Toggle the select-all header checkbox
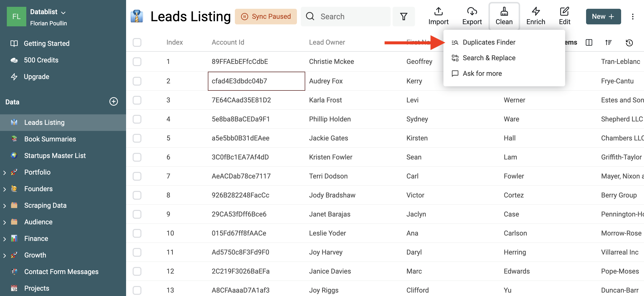This screenshot has height=296, width=644. [x=137, y=42]
